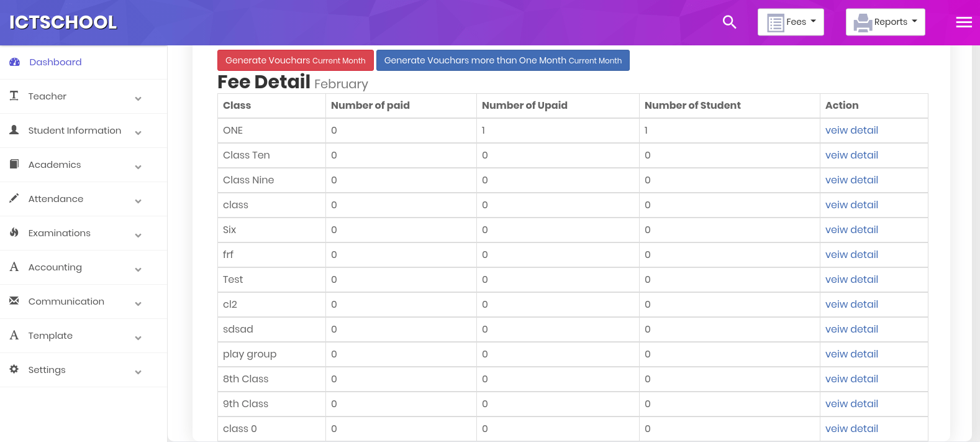Click the Reports printer icon
Viewport: 980px width, 442px height.
coord(863,23)
